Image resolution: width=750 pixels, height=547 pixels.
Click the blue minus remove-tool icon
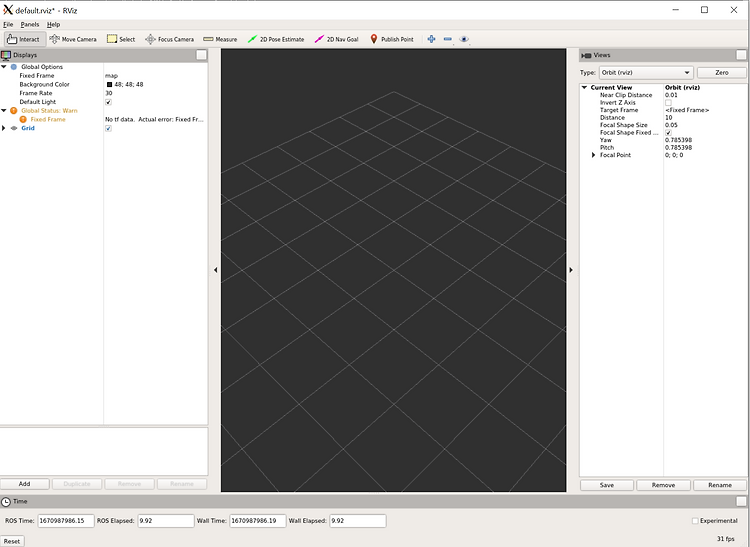pos(448,39)
